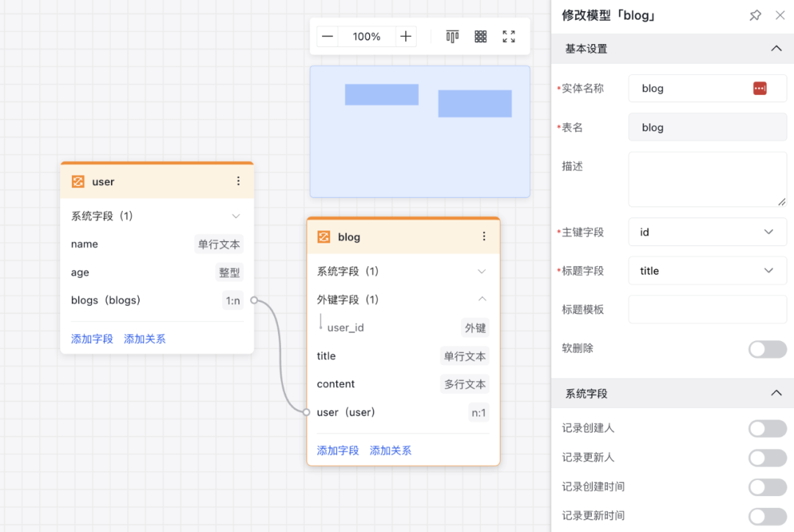Click the red ellipsis icon in entity name

click(x=759, y=88)
